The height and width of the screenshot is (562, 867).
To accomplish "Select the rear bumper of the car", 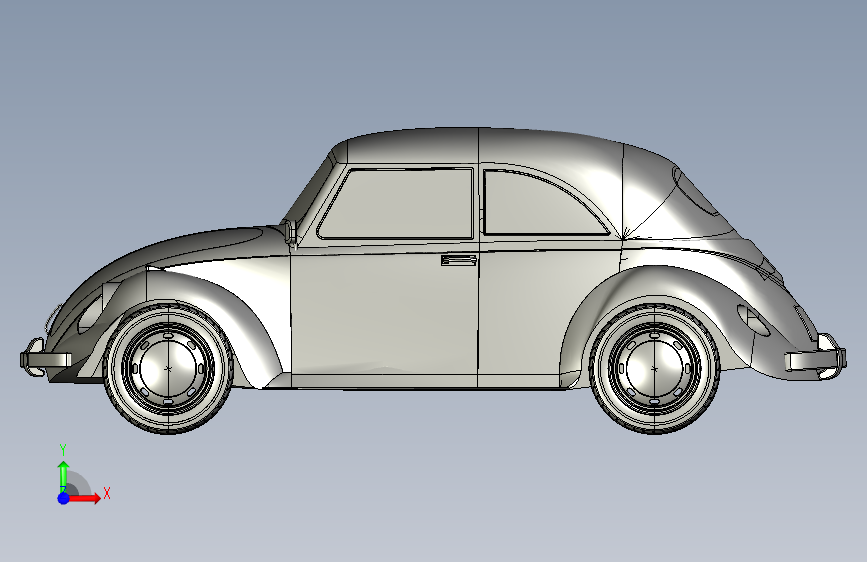I will (x=816, y=358).
